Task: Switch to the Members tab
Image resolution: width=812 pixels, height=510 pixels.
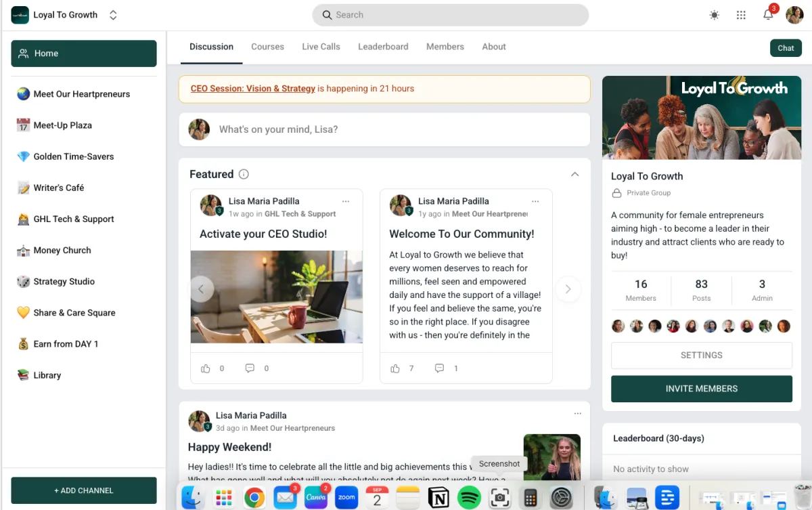Action: 445,47
